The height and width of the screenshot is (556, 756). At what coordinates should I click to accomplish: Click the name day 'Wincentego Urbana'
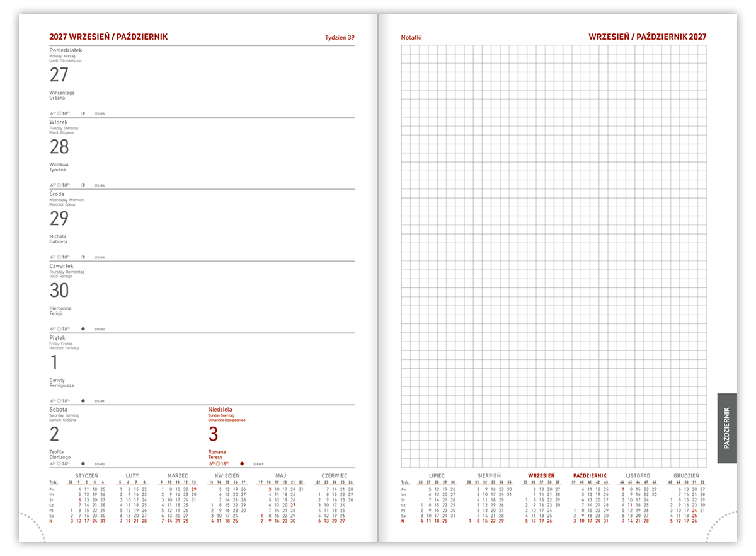point(62,95)
